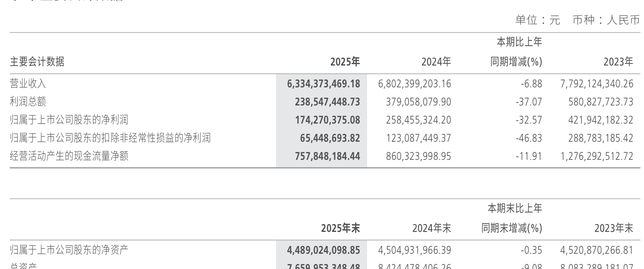Click the 2025年 column header

[345, 62]
